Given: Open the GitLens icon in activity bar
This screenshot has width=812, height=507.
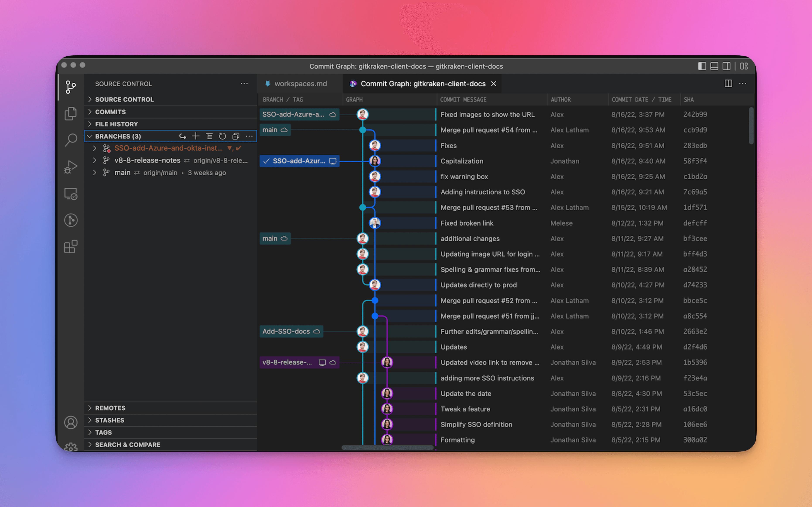Looking at the screenshot, I should 70,220.
